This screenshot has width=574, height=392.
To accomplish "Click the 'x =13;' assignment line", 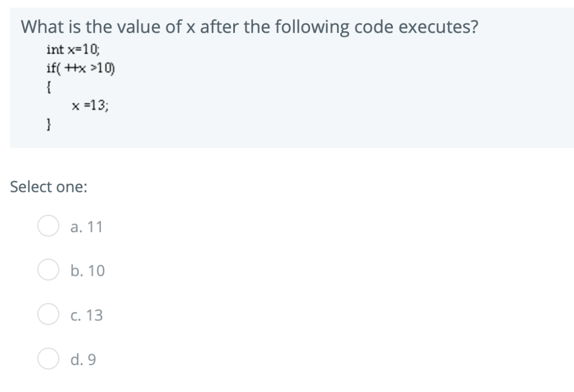I will tap(90, 105).
